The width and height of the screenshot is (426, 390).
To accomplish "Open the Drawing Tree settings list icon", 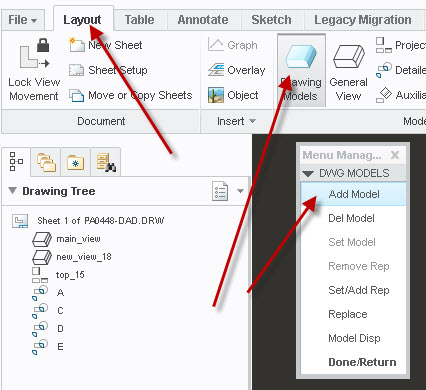I will [x=220, y=191].
